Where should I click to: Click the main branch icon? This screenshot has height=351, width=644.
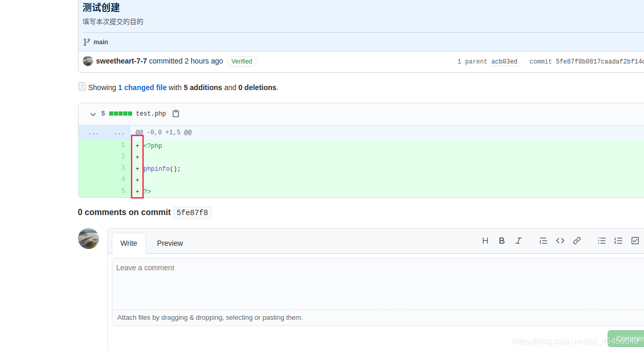coord(87,42)
